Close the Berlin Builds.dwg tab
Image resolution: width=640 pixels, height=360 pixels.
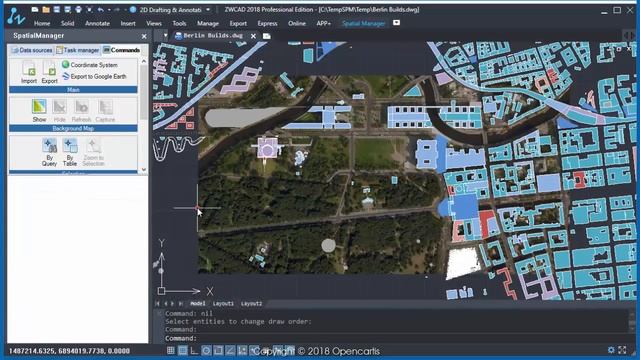(253, 36)
